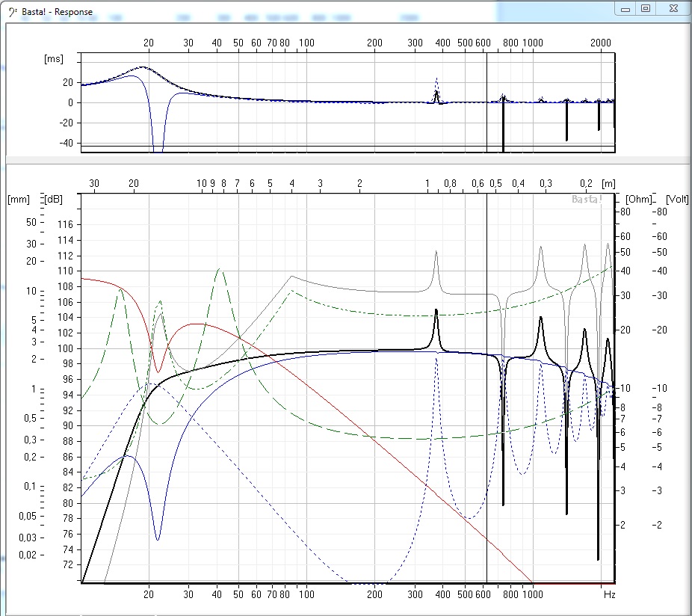
Task: Click the 0,1 value on the mm axis
Action: [30, 487]
